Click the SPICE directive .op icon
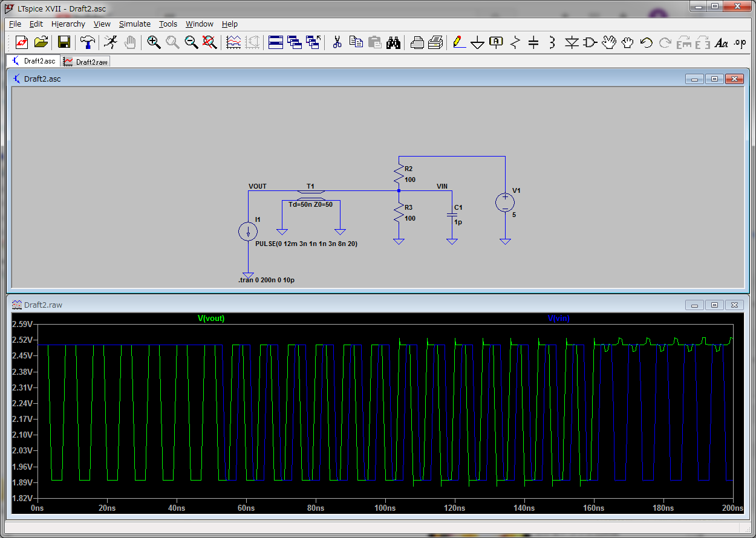Viewport: 756px width, 538px height. click(x=740, y=42)
